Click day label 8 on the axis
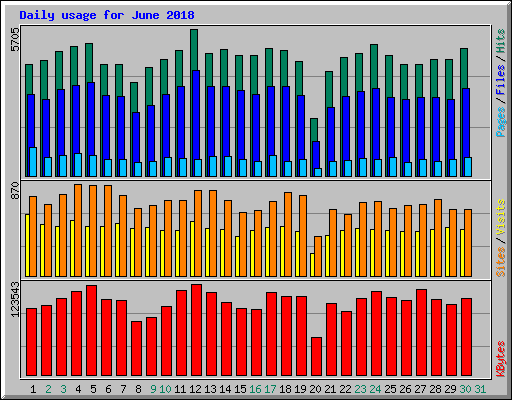This screenshot has width=512, height=400. [138, 389]
